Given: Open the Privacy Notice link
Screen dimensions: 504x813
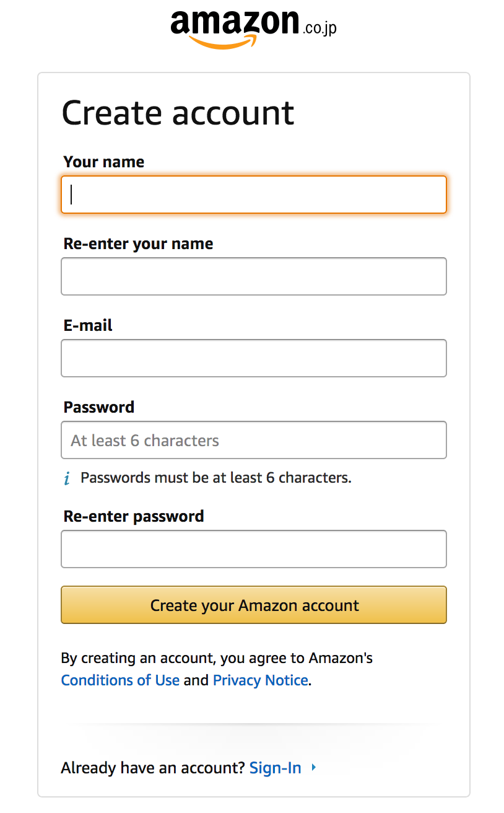Looking at the screenshot, I should 260,680.
